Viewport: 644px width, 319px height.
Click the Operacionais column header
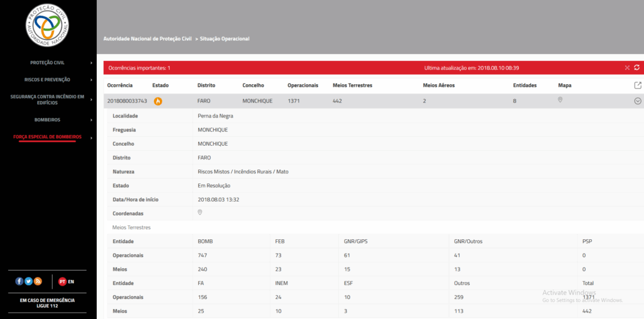(303, 85)
